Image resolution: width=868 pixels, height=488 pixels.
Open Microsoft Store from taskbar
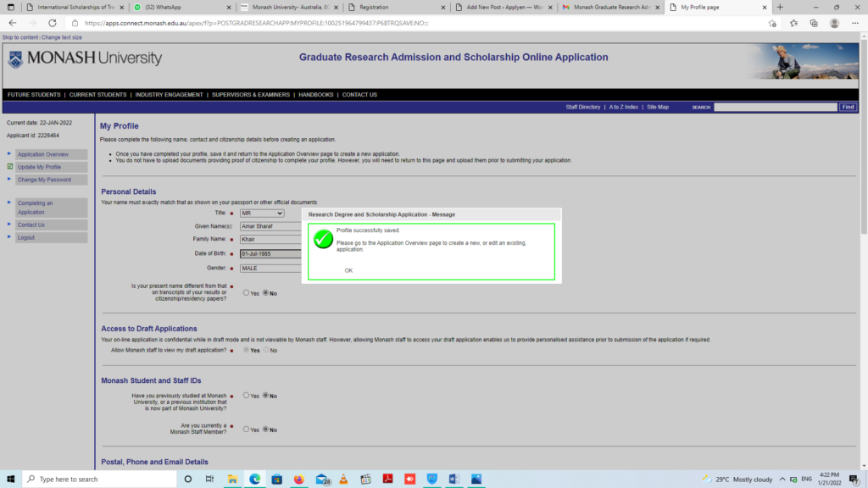click(x=277, y=480)
